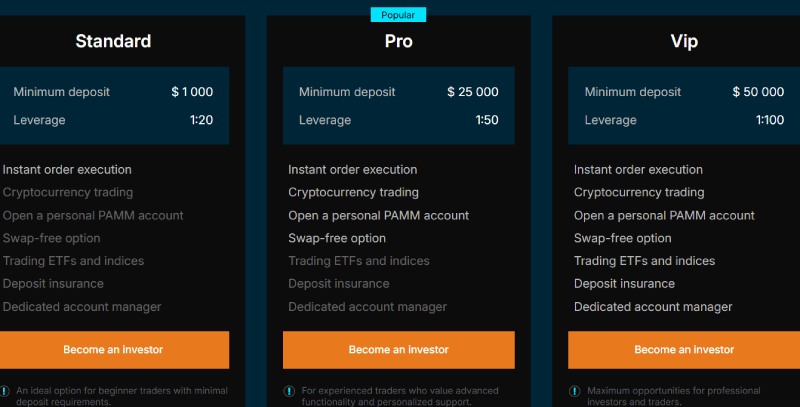Click the Vip leverage 1:100 value

[x=770, y=120]
